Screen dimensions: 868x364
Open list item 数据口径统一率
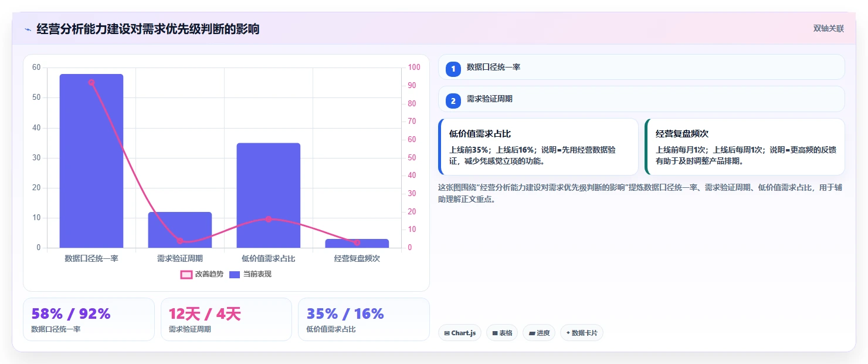[642, 67]
